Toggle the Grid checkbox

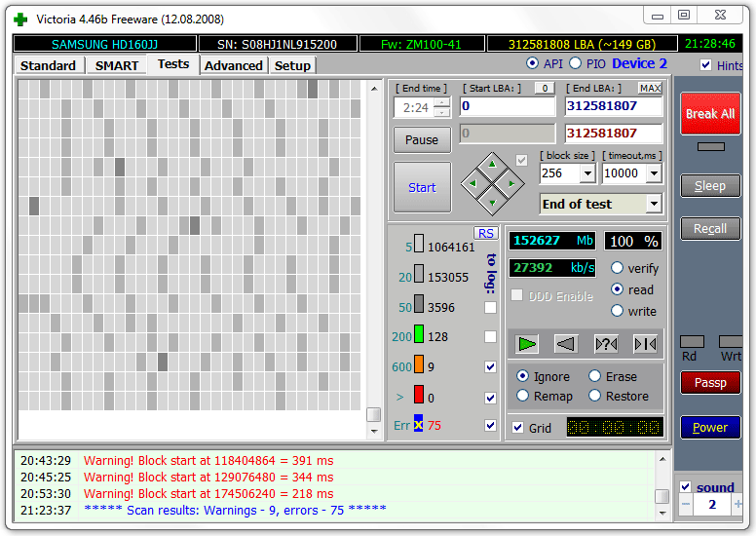pyautogui.click(x=517, y=428)
